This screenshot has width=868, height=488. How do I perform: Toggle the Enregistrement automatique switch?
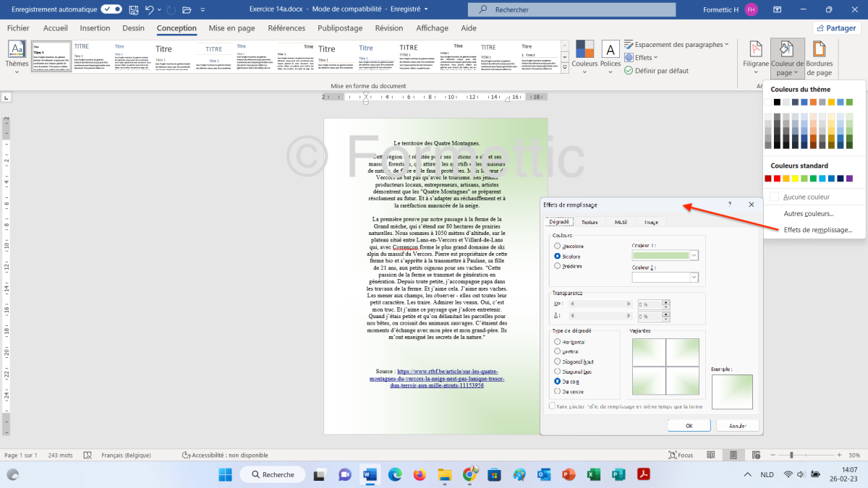click(111, 9)
